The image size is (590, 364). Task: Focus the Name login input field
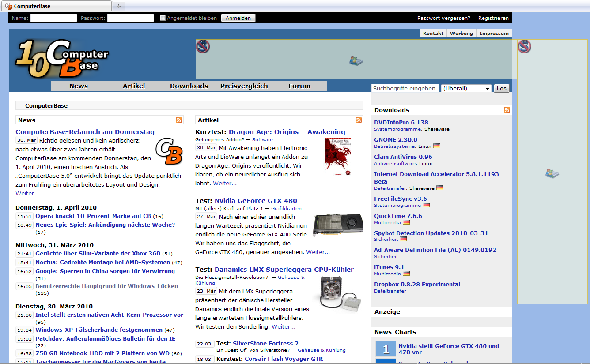click(54, 18)
